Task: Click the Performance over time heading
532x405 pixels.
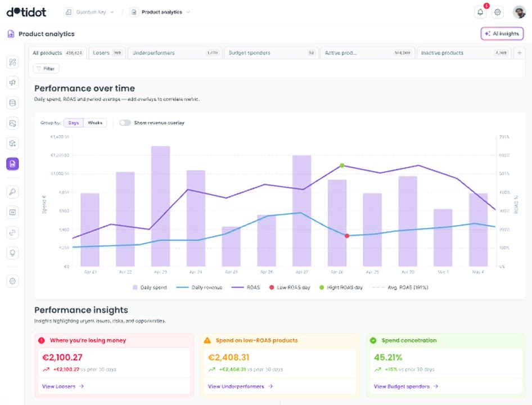Action: click(x=84, y=88)
